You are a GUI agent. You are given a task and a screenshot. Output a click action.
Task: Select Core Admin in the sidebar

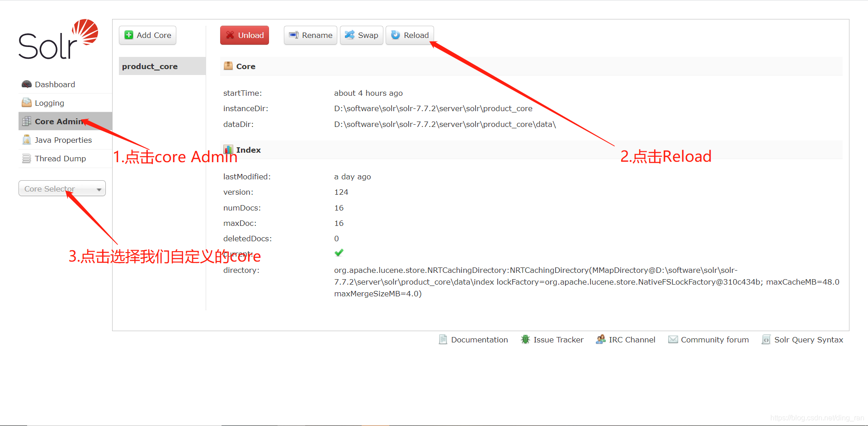click(x=65, y=122)
